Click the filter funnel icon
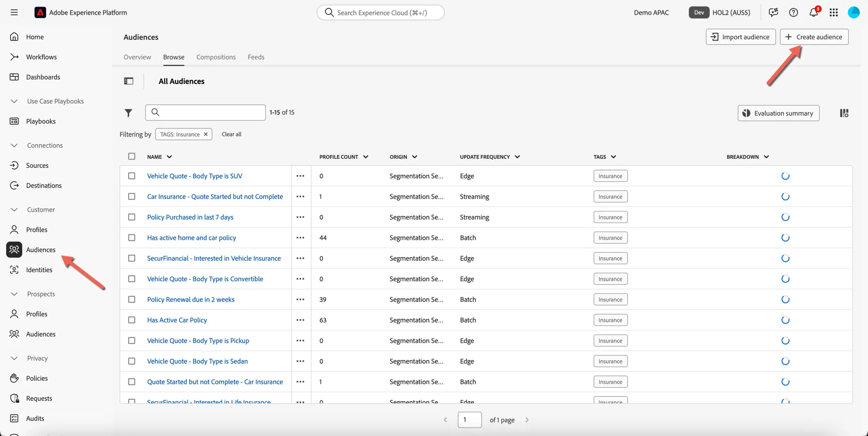This screenshot has height=436, width=868. 129,113
